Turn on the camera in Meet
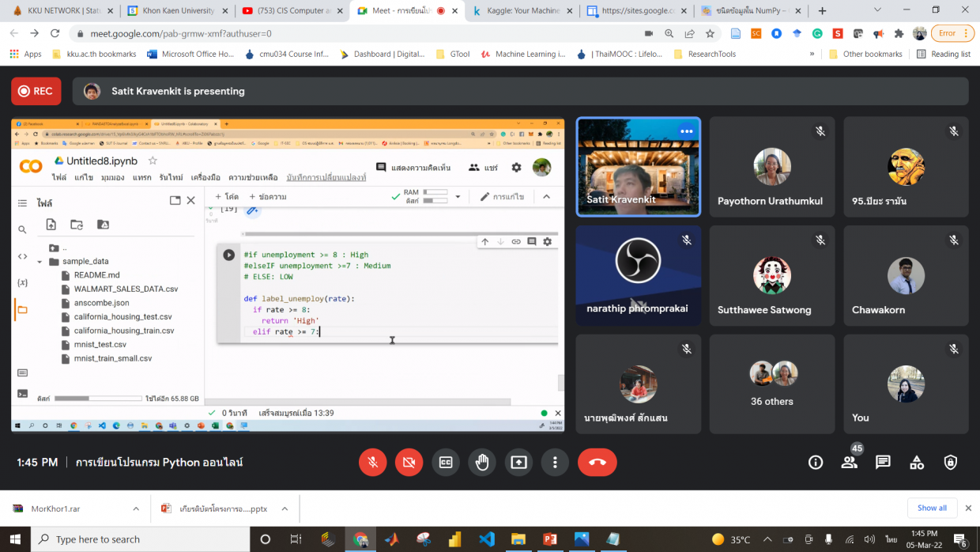 pyautogui.click(x=409, y=463)
